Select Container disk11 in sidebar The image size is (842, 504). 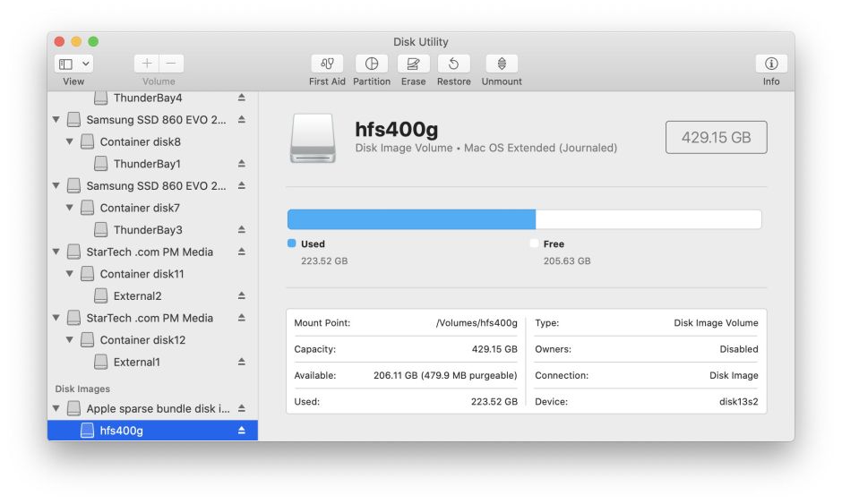pos(142,274)
